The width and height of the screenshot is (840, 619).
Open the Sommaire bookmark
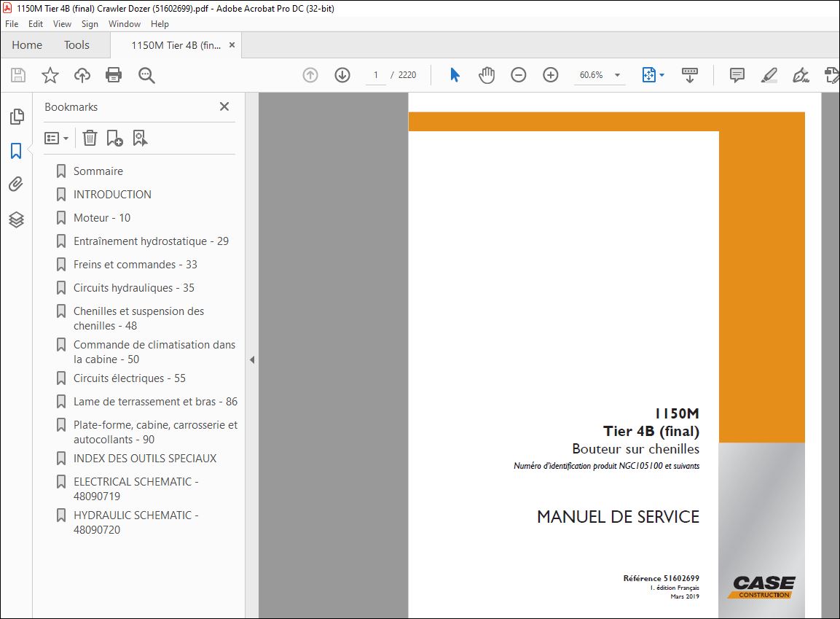(98, 171)
